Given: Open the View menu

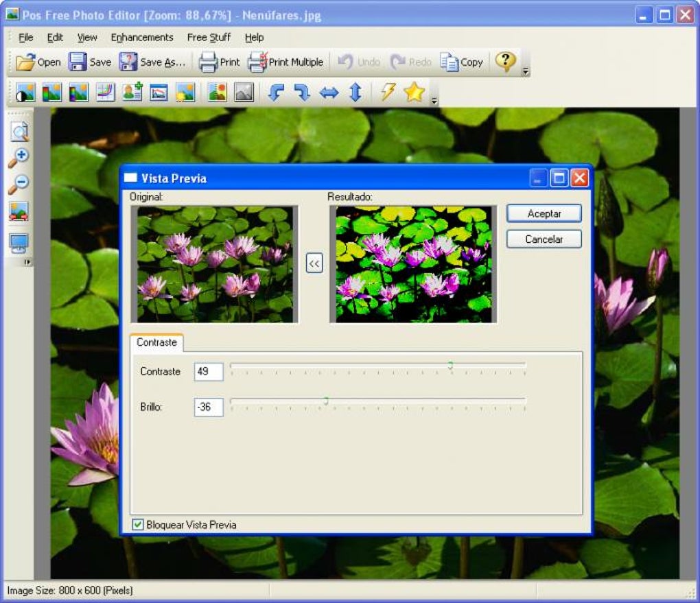Looking at the screenshot, I should pyautogui.click(x=87, y=38).
